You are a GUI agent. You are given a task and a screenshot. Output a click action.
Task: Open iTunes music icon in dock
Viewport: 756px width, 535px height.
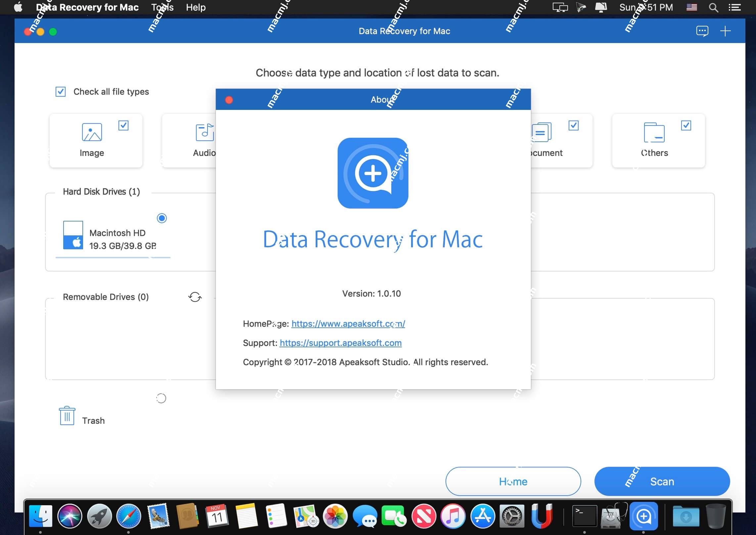[x=453, y=516]
